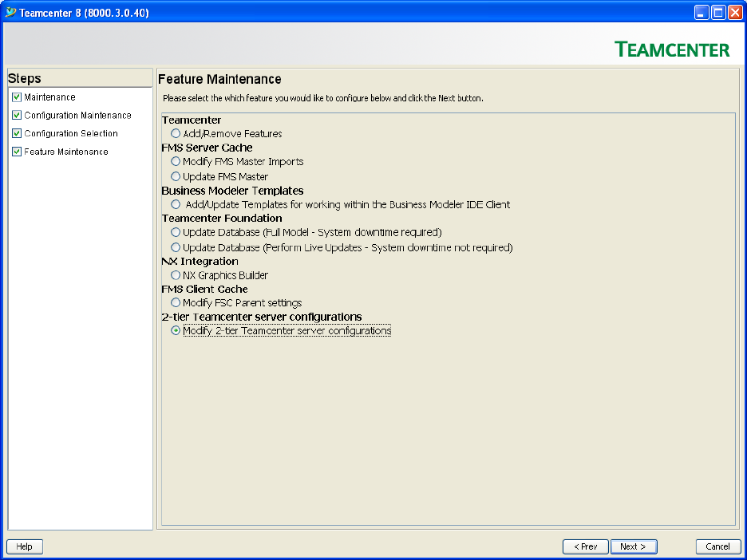747x560 pixels.
Task: Choose Modify FMS Master Imports option
Action: pos(176,161)
